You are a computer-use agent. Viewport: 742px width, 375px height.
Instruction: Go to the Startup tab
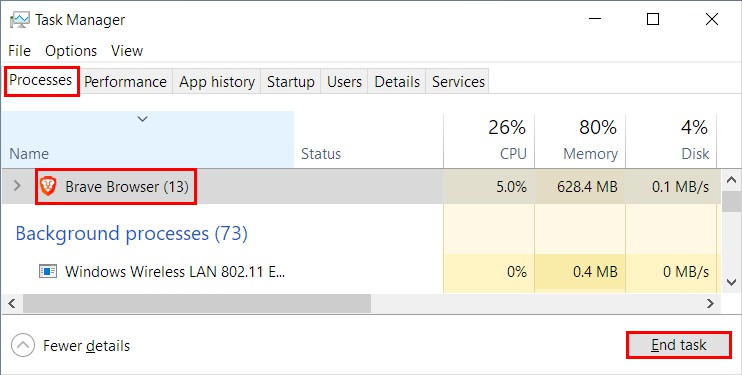[291, 81]
